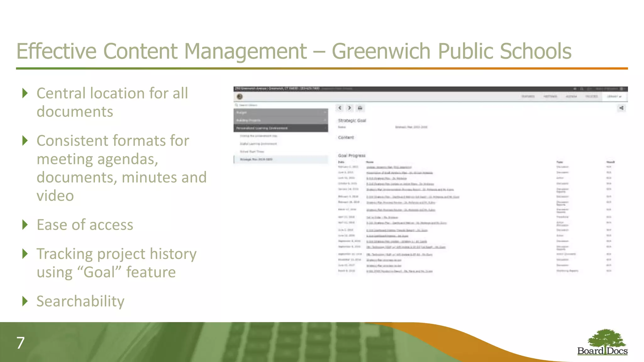This screenshot has width=644, height=362.
Task: Select Personalized Learning Environment category
Action: point(281,128)
